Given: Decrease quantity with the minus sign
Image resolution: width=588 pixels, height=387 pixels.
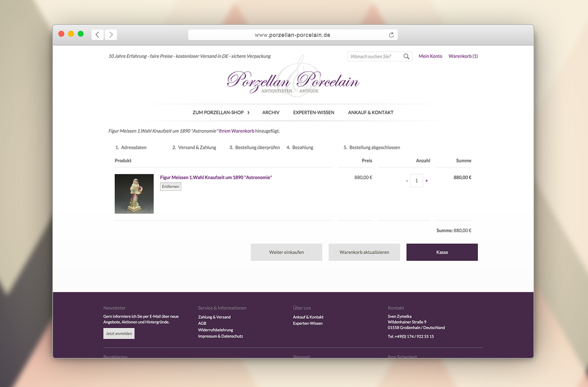Looking at the screenshot, I should pos(407,181).
